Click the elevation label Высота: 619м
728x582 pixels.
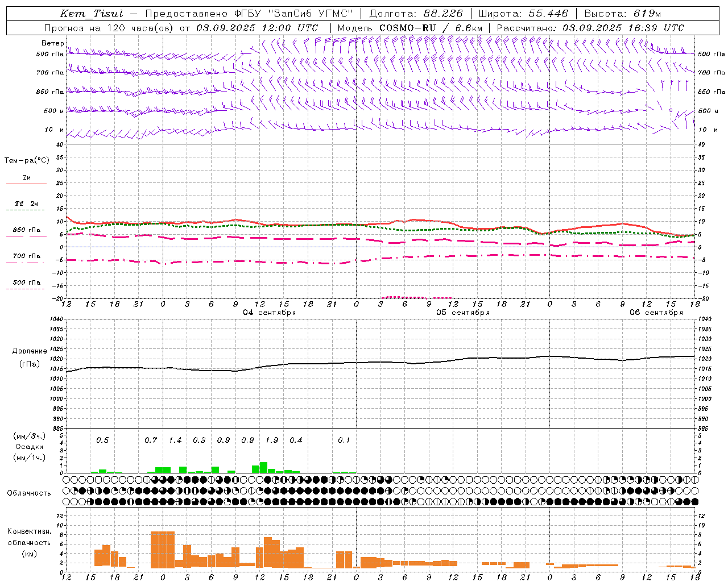[x=623, y=14]
